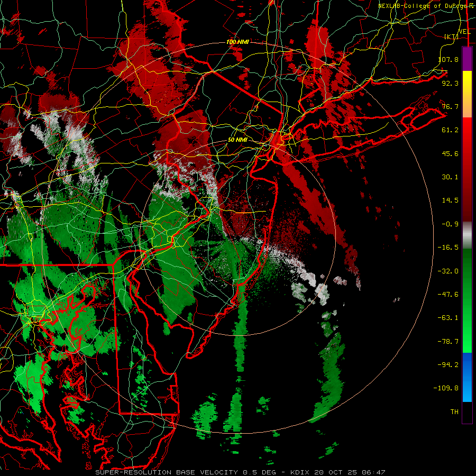The height and width of the screenshot is (476, 476).
Task: Select the 45.6 velocity label
Action: (450, 153)
